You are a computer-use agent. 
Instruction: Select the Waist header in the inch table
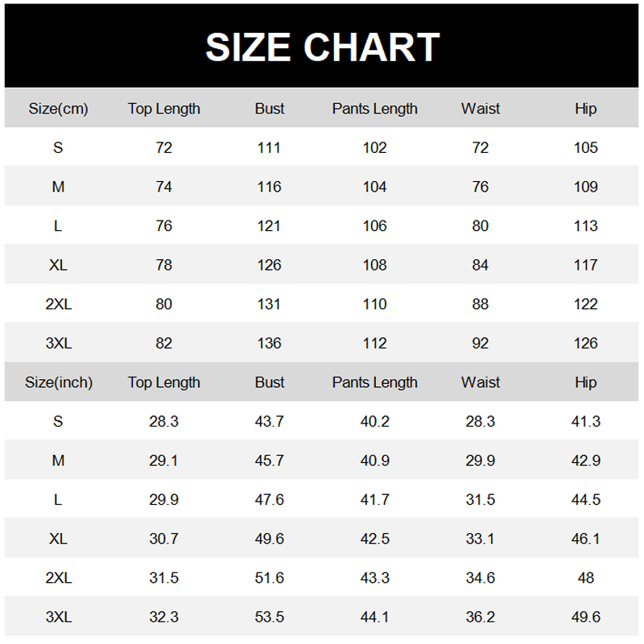tap(481, 382)
